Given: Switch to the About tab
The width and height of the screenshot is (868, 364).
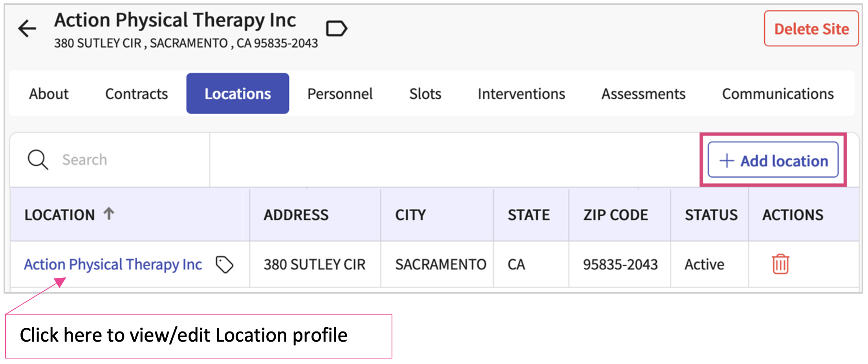Looking at the screenshot, I should pyautogui.click(x=49, y=94).
